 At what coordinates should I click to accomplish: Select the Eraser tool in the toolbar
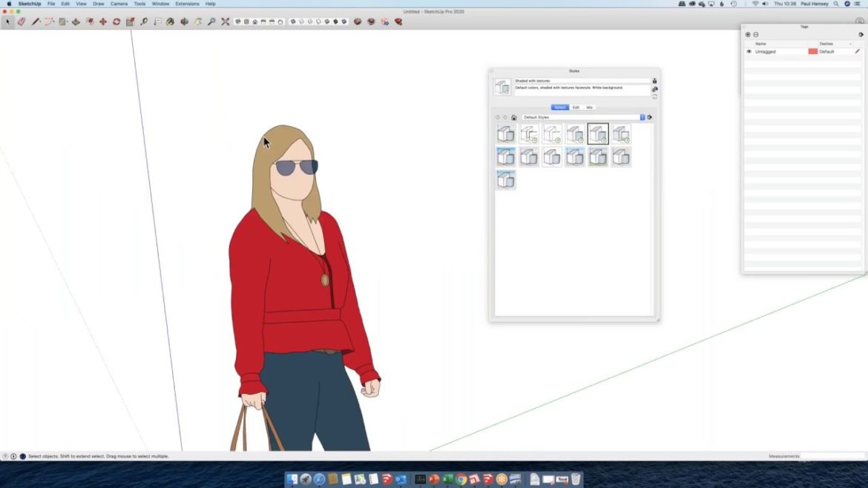pyautogui.click(x=21, y=22)
